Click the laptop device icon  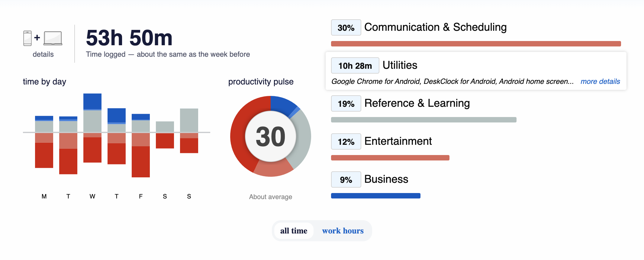tap(53, 38)
